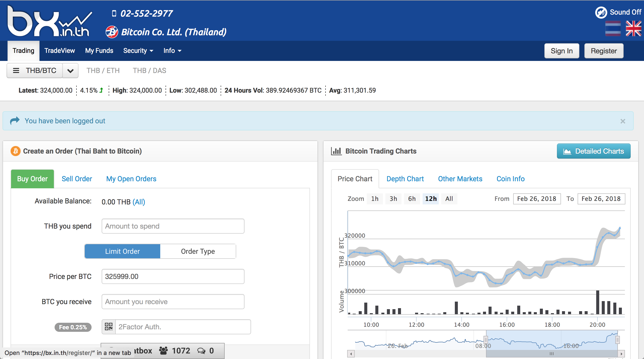Viewport: 644px width, 359px height.
Task: Click the Latest: 324,000.00 price text
Action: [45, 90]
